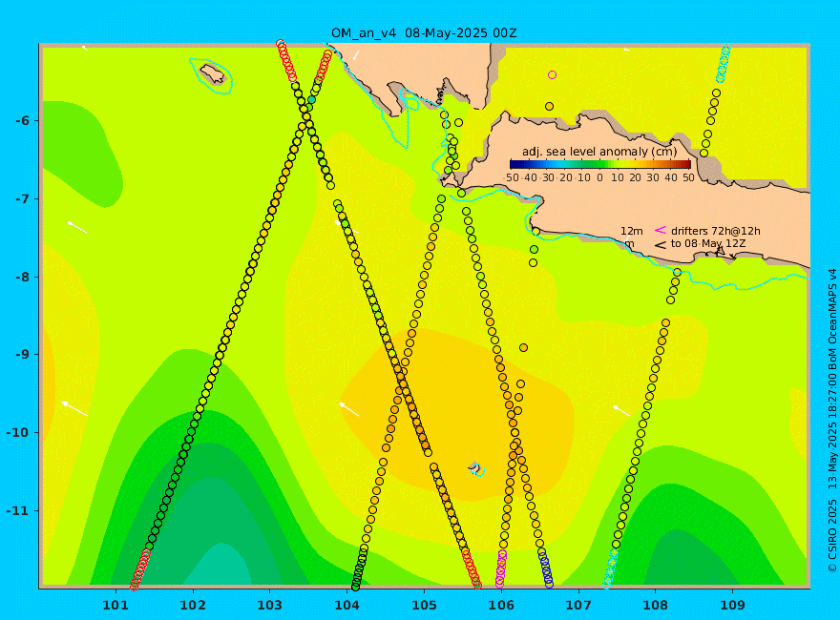This screenshot has width=840, height=620.
Task: Click the -7 latitude tick label
Action: coord(23,198)
